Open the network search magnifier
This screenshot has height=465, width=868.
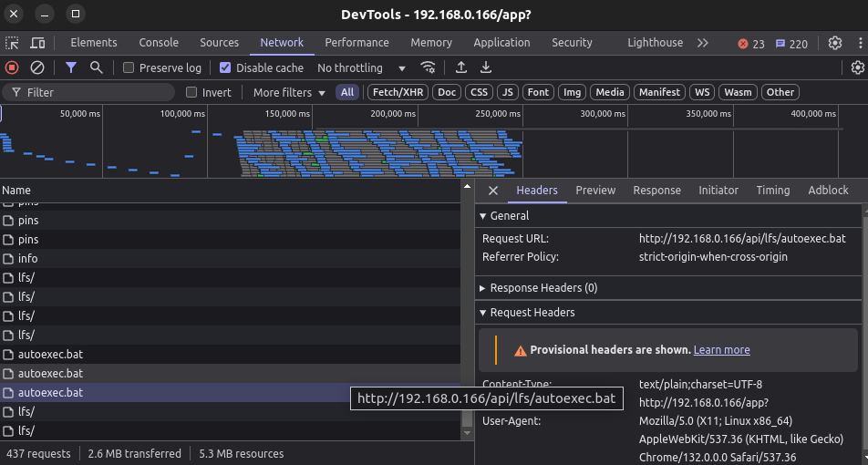97,67
